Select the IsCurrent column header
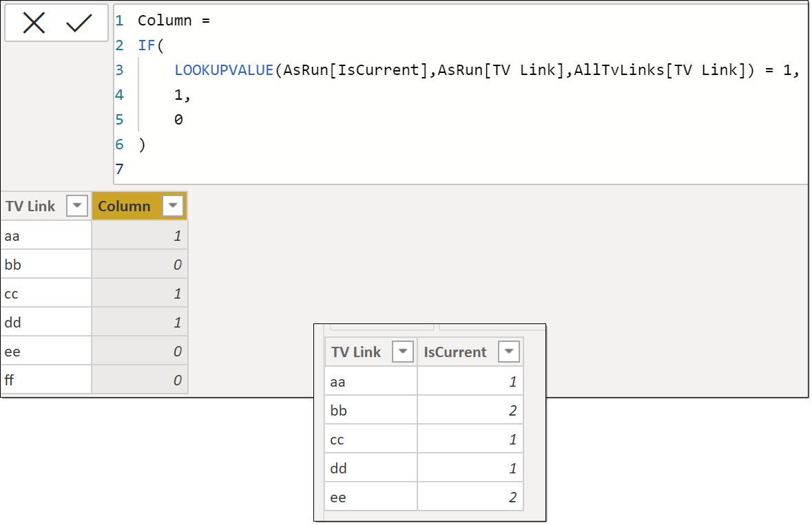This screenshot has width=812, height=525. pyautogui.click(x=470, y=352)
